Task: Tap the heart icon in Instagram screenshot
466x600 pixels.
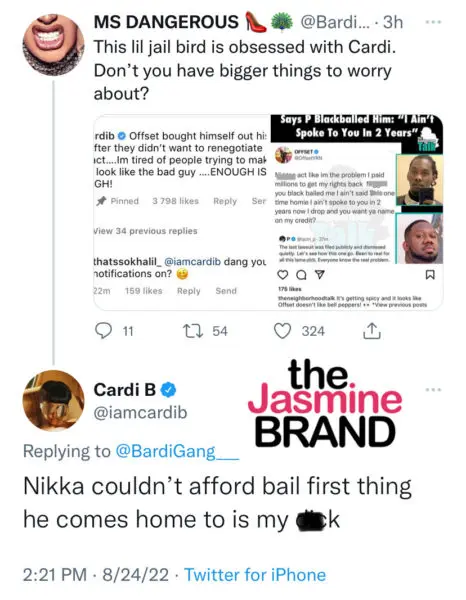Action: (282, 275)
